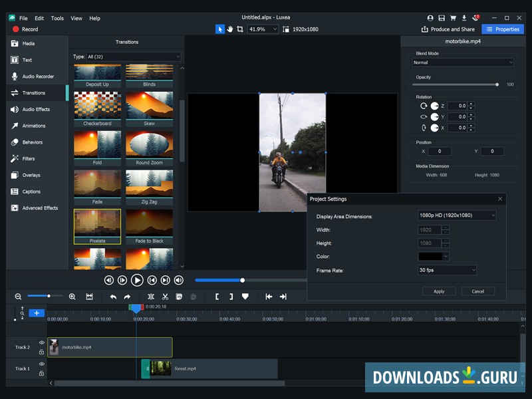Add a marker using the marker icon
Screen dimensions: 532x399
pos(245,297)
